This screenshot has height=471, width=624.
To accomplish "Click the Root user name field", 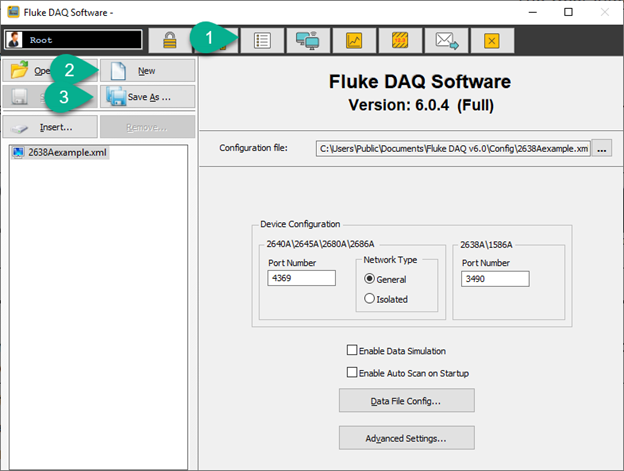I will (82, 40).
